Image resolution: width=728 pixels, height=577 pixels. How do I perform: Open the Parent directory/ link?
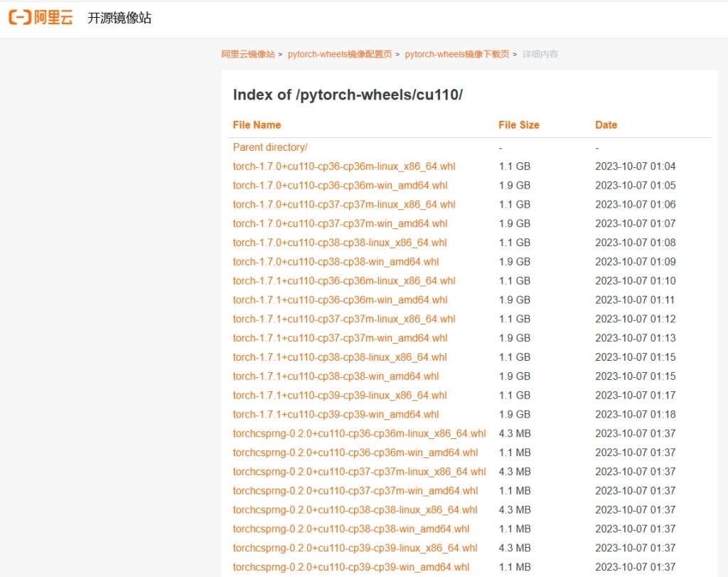click(270, 147)
